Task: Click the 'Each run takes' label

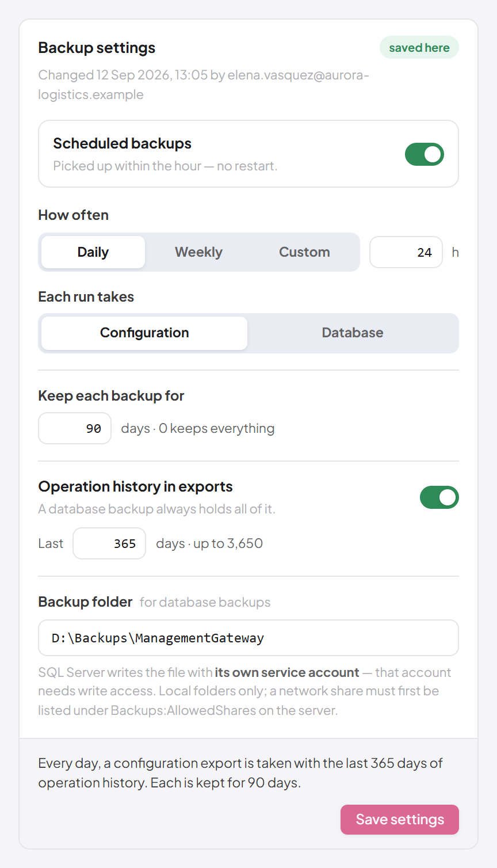Action: [x=86, y=296]
